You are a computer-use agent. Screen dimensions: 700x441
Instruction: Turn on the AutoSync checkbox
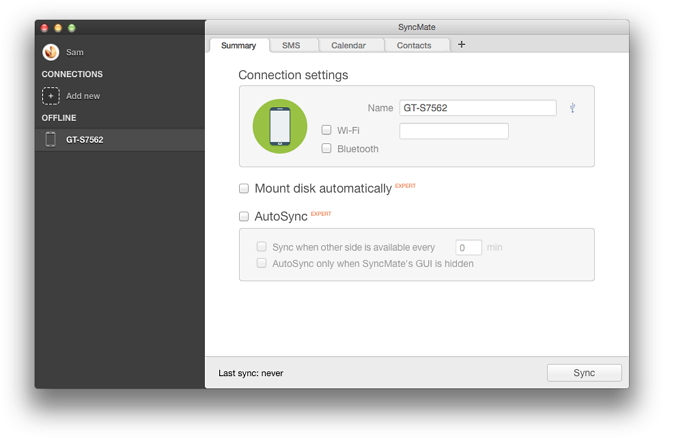tap(244, 216)
